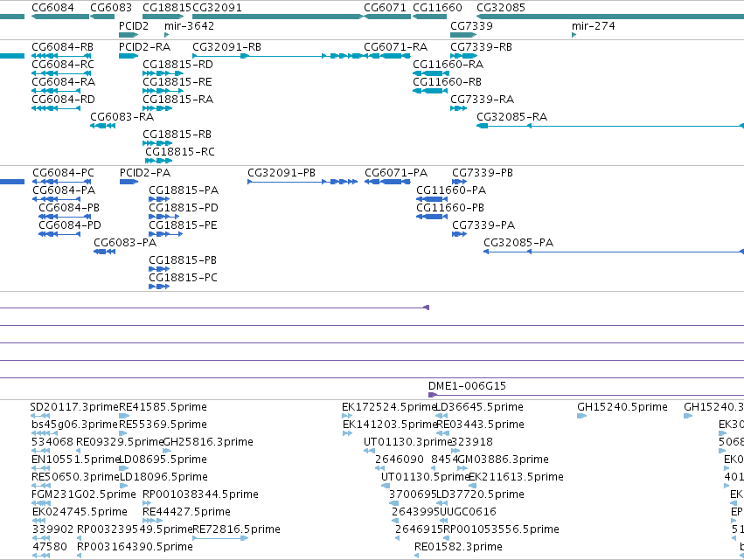Click the PCID2 gene arrow glyph

129,35
